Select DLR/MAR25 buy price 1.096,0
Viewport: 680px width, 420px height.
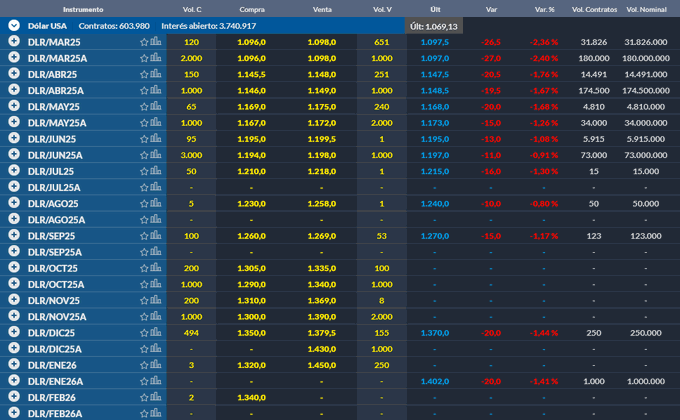tap(252, 42)
